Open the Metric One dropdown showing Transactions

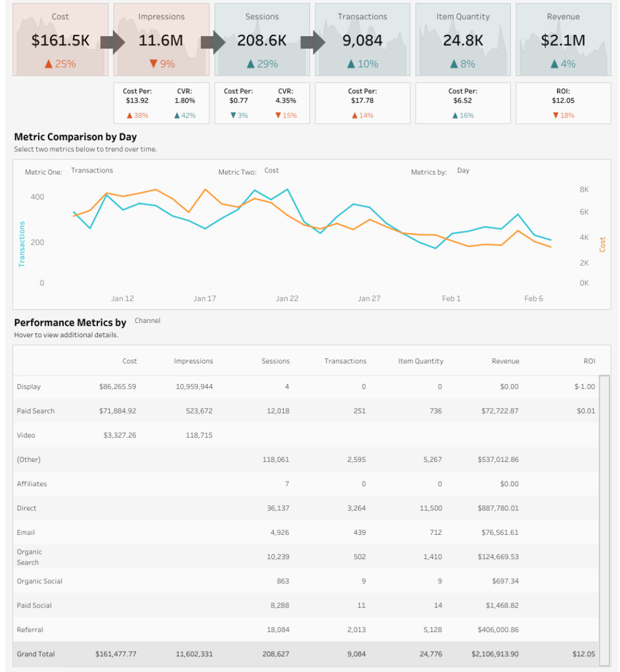pyautogui.click(x=92, y=171)
